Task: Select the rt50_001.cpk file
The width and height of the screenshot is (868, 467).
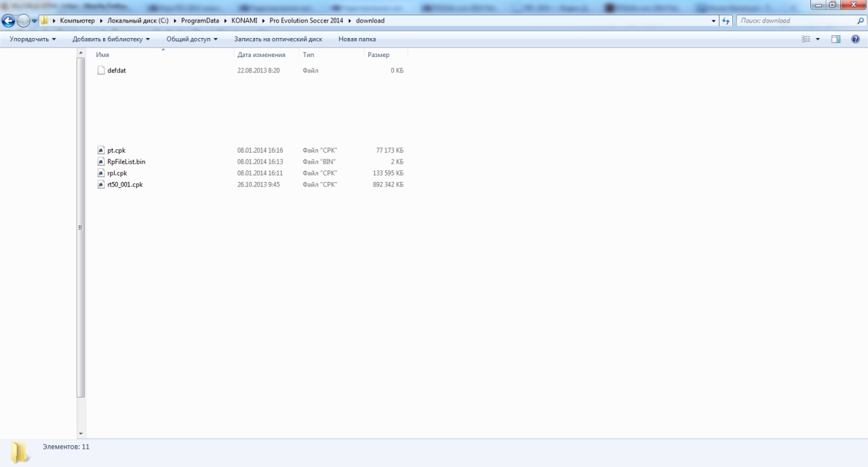Action: tap(125, 185)
